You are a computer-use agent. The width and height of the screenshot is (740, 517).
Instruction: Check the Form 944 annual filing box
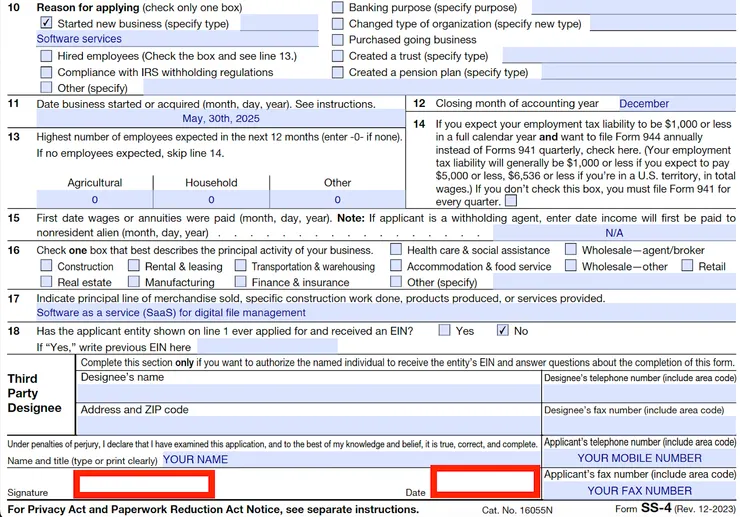click(x=511, y=201)
